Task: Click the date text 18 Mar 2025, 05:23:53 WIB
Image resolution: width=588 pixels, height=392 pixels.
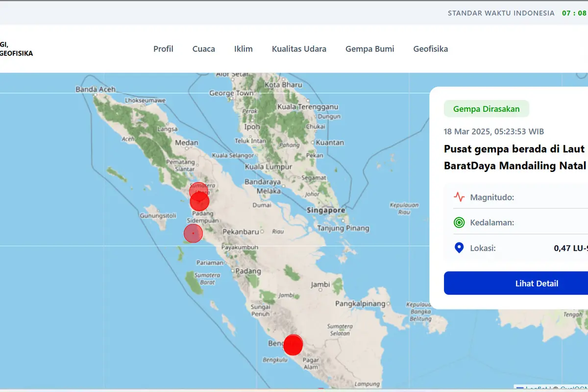Action: [494, 131]
